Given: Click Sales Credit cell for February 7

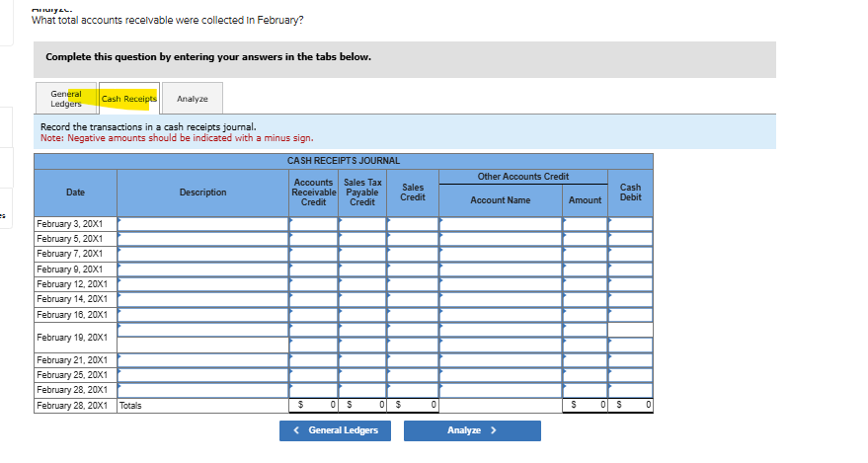Looking at the screenshot, I should (x=413, y=254).
